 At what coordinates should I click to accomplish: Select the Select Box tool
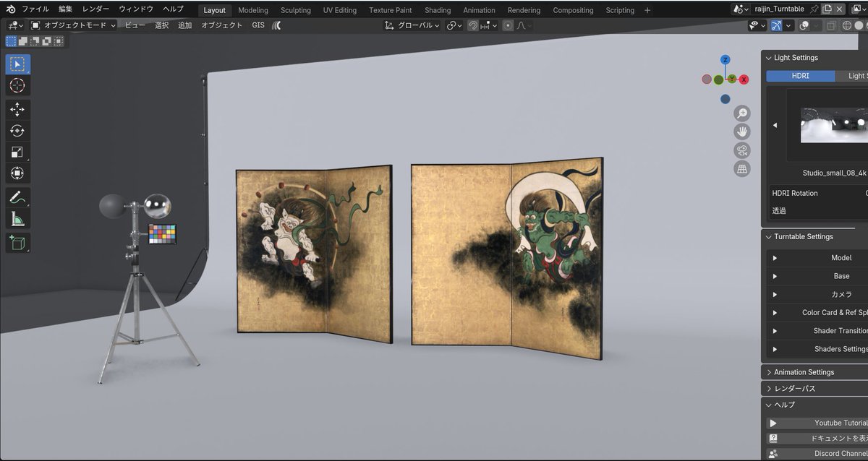pyautogui.click(x=17, y=64)
